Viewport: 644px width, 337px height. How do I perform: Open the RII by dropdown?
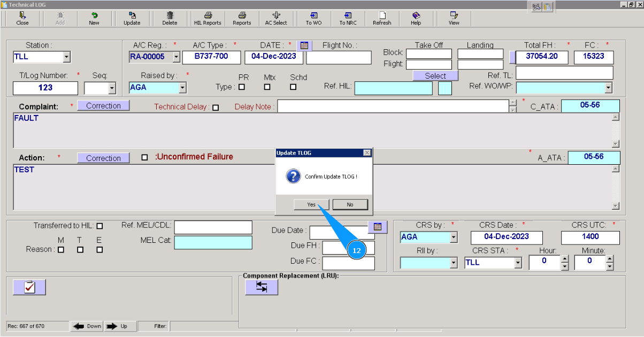[x=454, y=263]
